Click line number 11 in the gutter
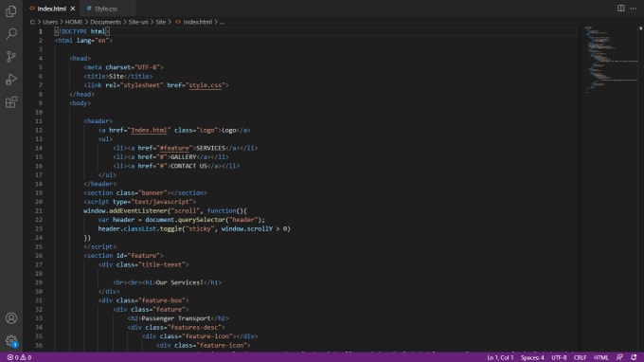The height and width of the screenshot is (362, 644). click(x=39, y=120)
